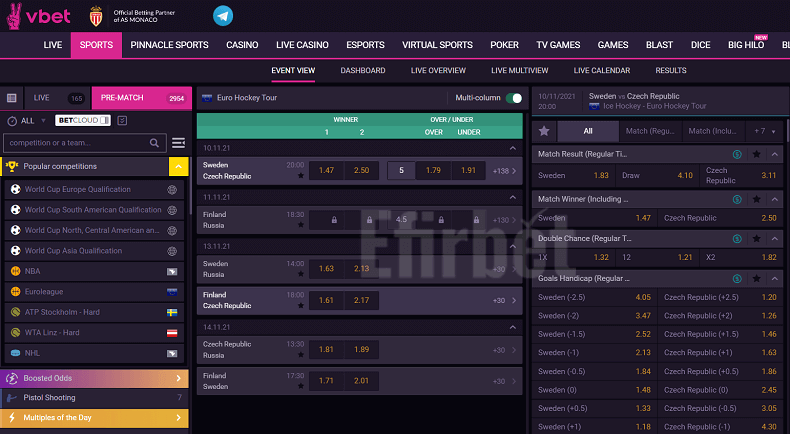Favorite the Sweden vs Czech Republic 20:00 match star

tap(301, 175)
